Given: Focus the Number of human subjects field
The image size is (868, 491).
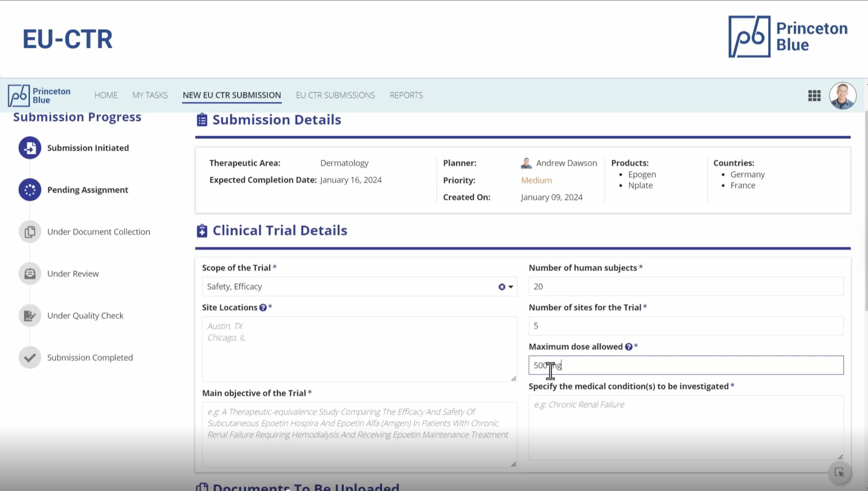Looking at the screenshot, I should 686,286.
